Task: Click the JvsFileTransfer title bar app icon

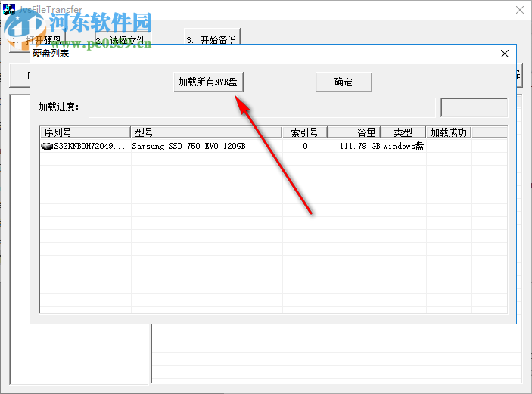Action: (8, 9)
